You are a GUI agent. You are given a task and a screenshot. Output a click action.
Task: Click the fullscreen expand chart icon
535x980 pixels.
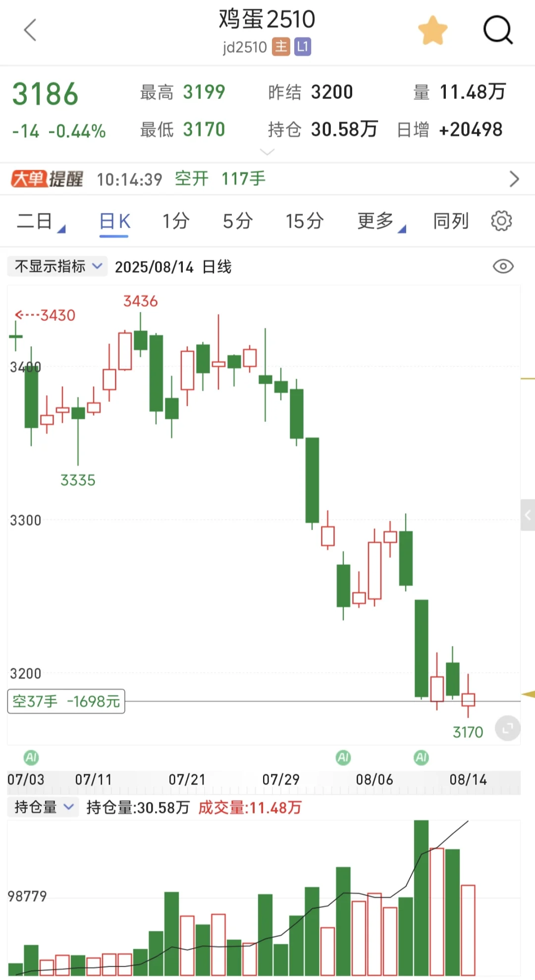[508, 728]
